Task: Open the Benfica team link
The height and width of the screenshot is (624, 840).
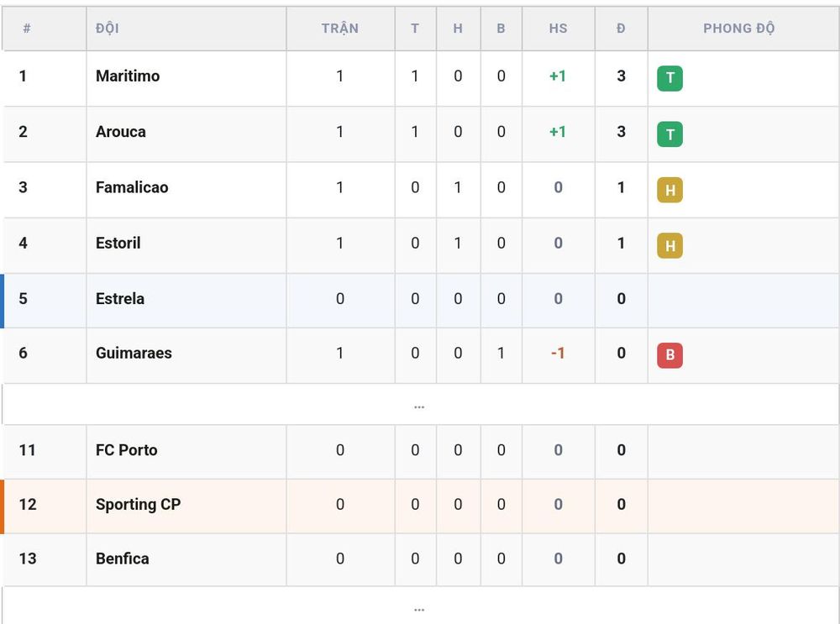Action: click(x=122, y=558)
